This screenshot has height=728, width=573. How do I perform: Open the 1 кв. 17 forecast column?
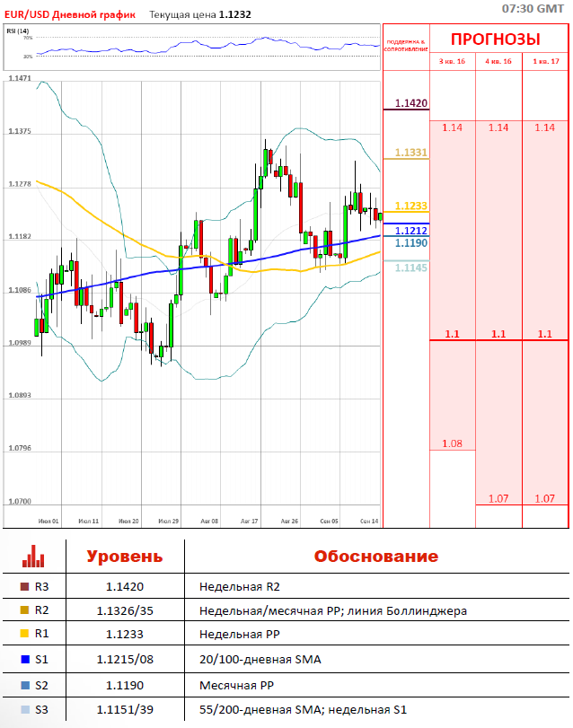click(546, 61)
